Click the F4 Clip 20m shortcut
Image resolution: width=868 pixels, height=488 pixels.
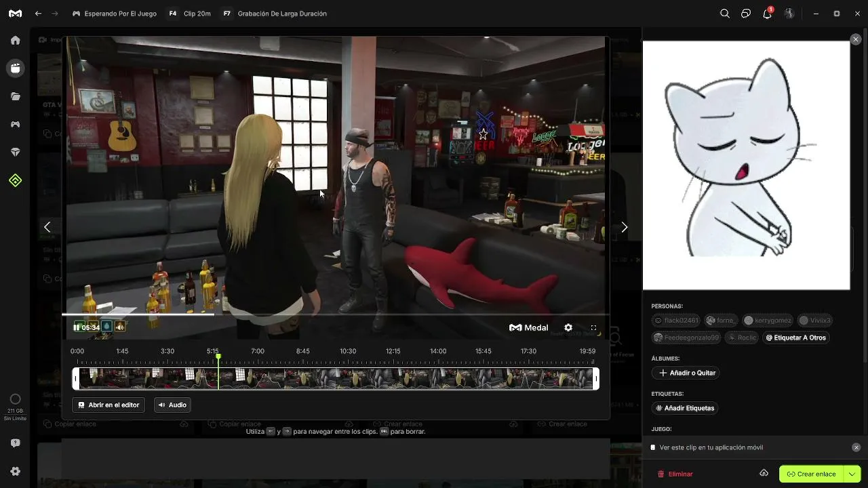tap(189, 14)
